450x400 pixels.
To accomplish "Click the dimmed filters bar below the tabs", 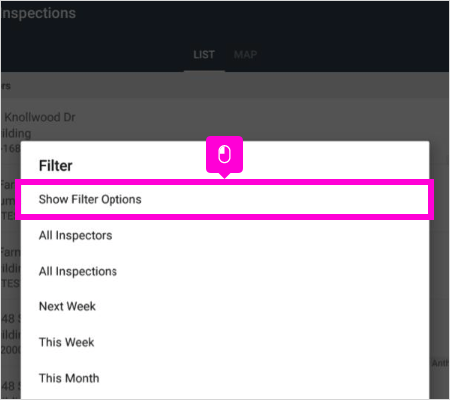I will (x=225, y=86).
